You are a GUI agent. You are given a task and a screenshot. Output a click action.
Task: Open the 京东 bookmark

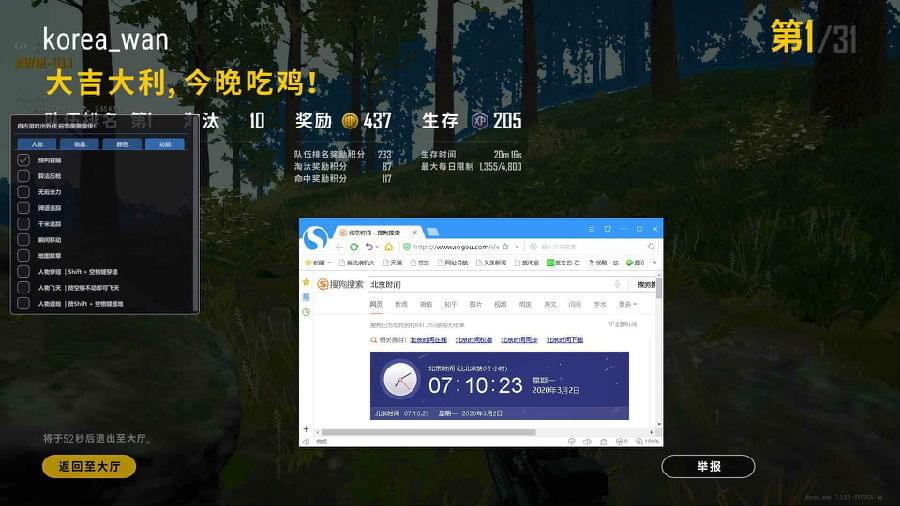pyautogui.click(x=420, y=262)
